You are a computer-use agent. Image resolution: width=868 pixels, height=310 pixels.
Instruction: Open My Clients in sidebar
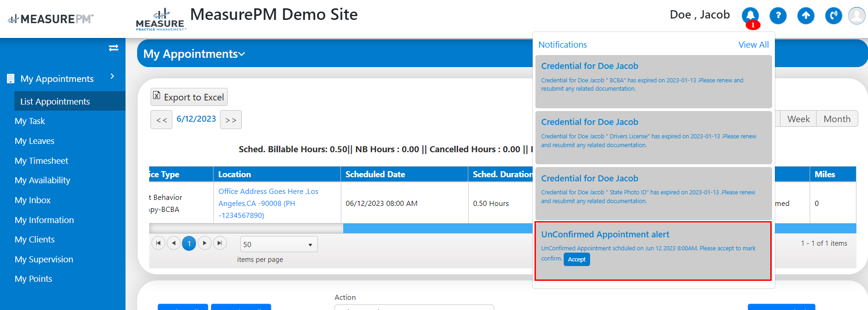click(34, 239)
